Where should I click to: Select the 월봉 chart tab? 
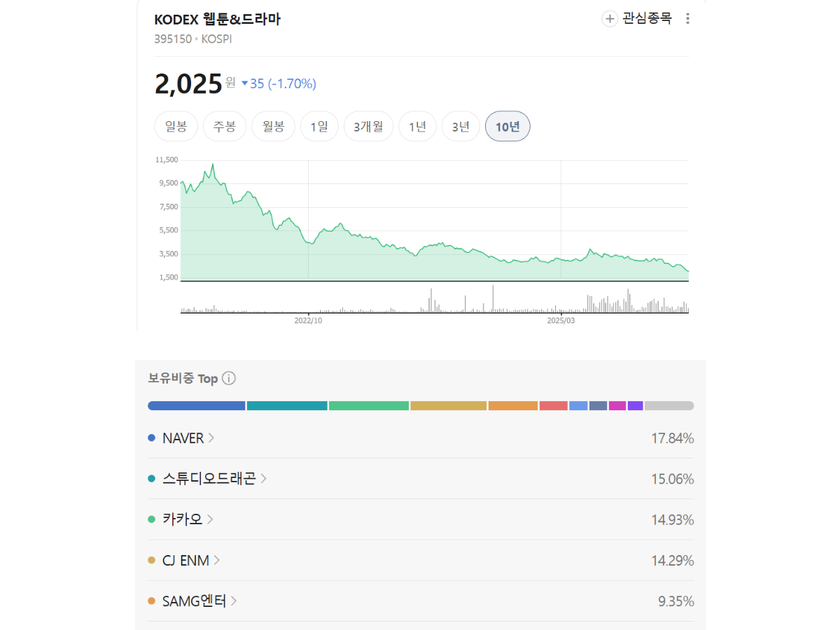tap(274, 127)
